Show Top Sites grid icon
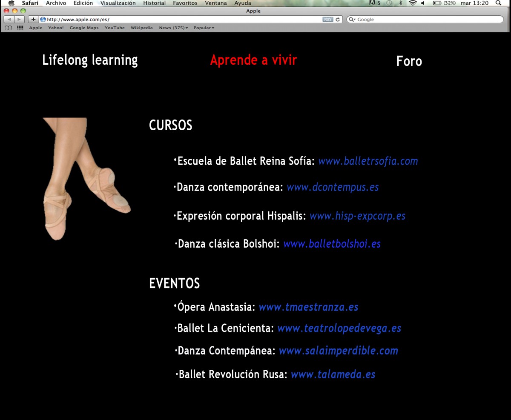511x420 pixels. pyautogui.click(x=20, y=28)
